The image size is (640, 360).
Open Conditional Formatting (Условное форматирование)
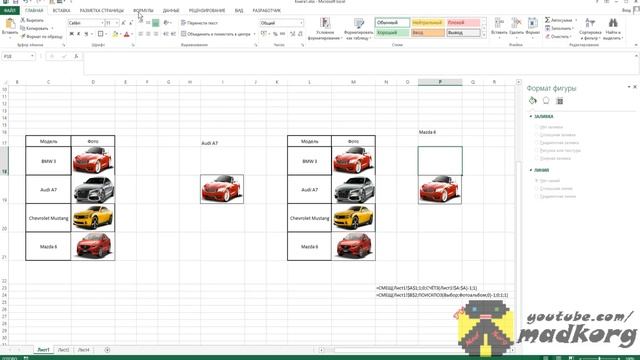pyautogui.click(x=325, y=29)
